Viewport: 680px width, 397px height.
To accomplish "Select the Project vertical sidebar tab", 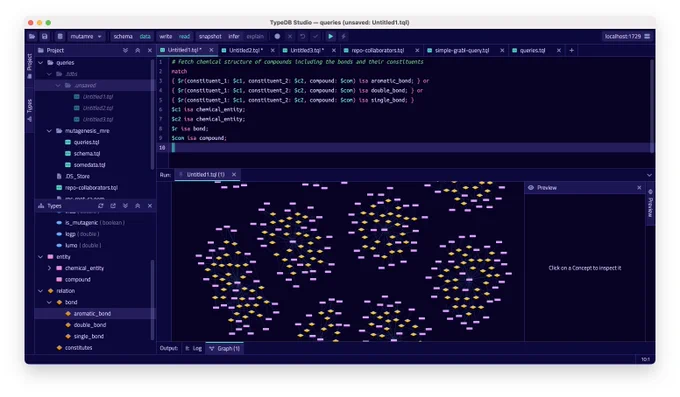I will (x=29, y=66).
